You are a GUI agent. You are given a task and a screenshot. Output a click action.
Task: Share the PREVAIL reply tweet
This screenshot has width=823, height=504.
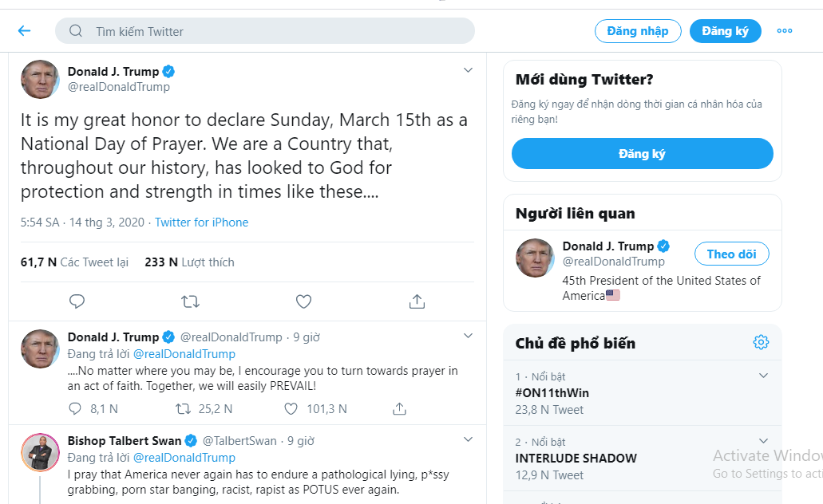400,408
